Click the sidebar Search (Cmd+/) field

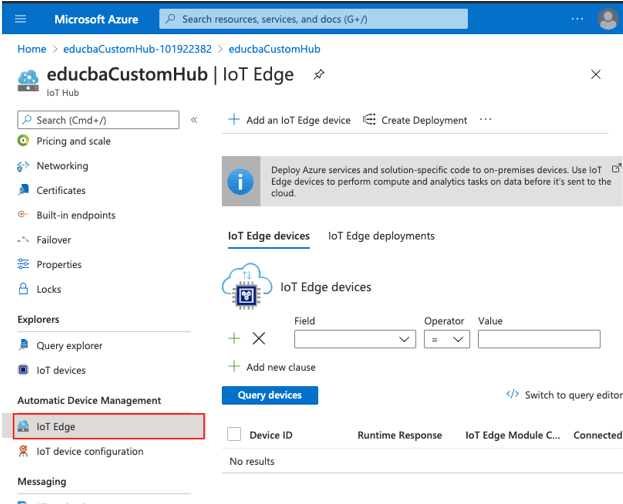coord(98,120)
